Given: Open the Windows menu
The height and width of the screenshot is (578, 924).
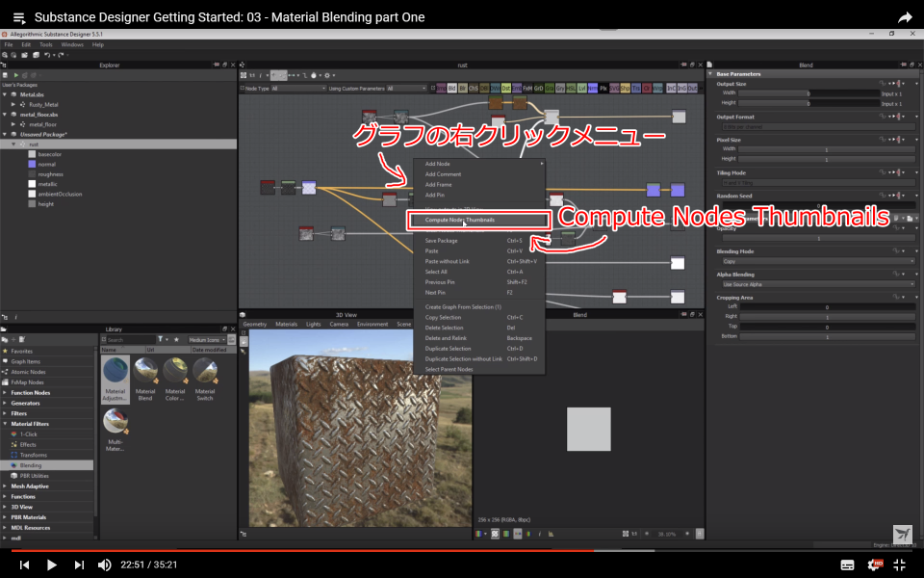Looking at the screenshot, I should (72, 45).
